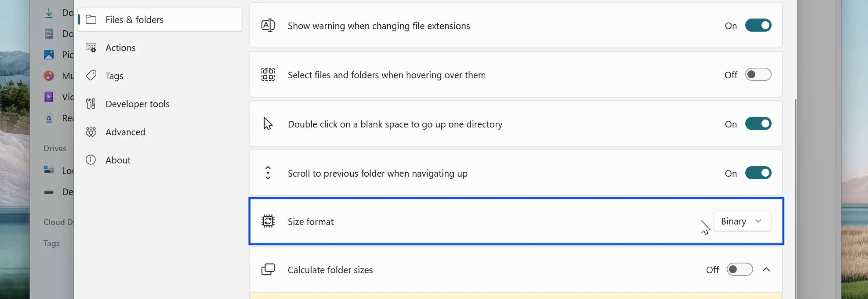Click the Recycle bin sidebar icon
The image size is (868, 299).
[x=49, y=118]
